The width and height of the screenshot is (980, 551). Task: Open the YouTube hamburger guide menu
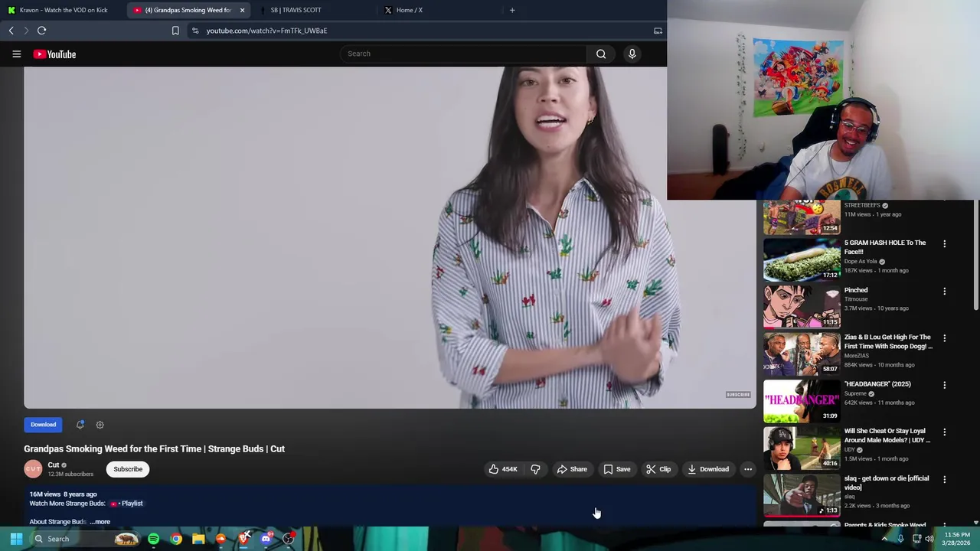coord(16,54)
